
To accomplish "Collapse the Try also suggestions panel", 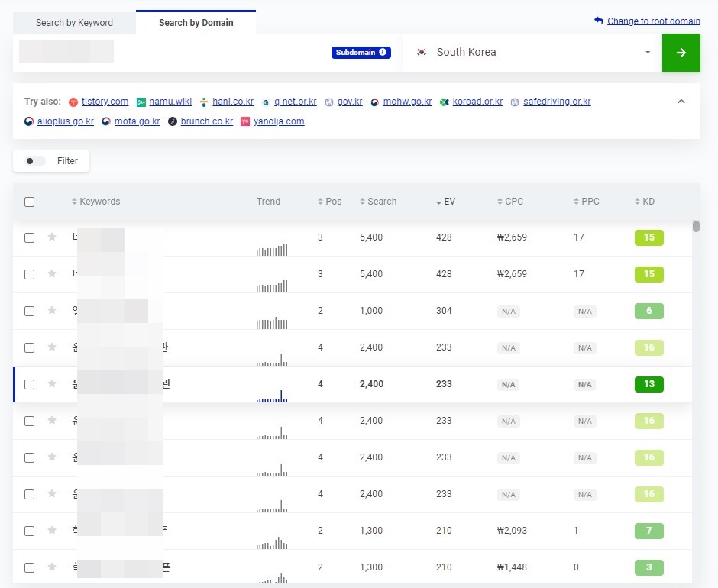I will (681, 102).
